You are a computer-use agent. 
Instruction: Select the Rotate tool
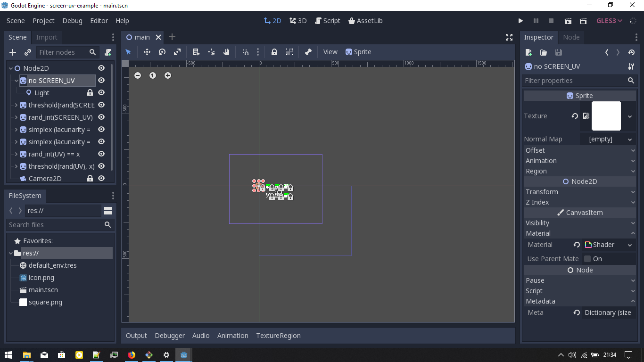pyautogui.click(x=162, y=52)
